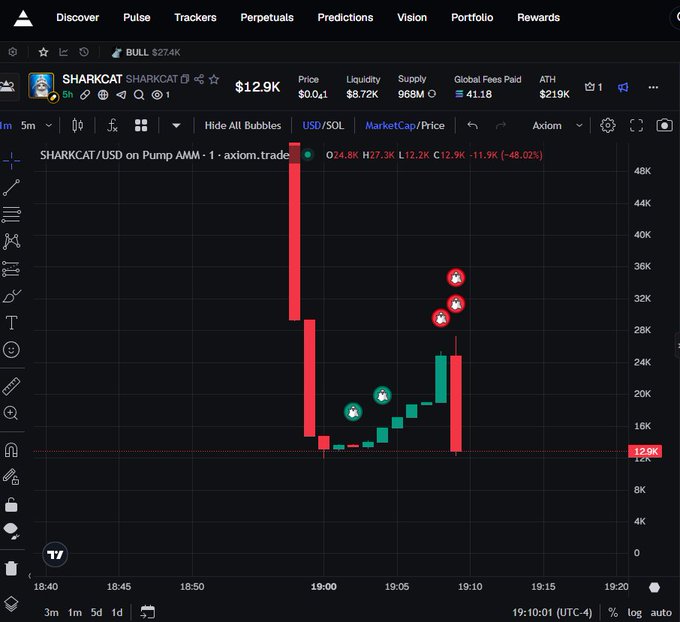Select the Fibonacci retracement lines tool
Screen dimensions: 680x622
(x=11, y=214)
